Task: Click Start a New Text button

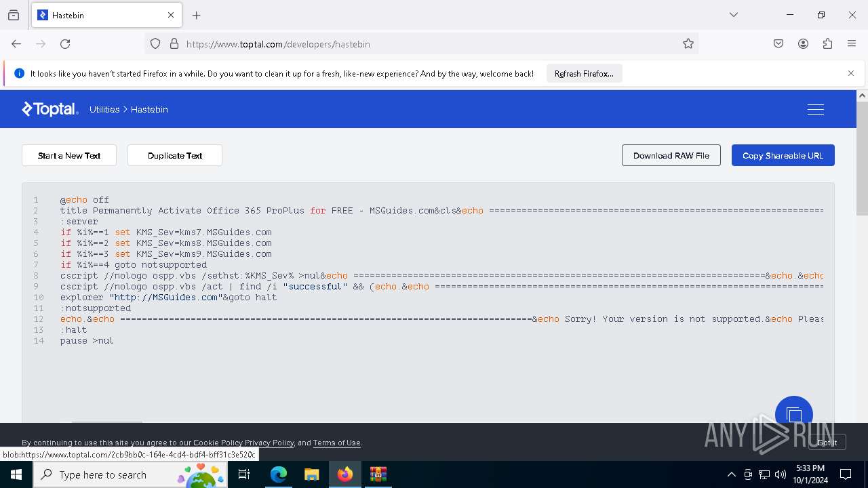Action: [x=69, y=155]
